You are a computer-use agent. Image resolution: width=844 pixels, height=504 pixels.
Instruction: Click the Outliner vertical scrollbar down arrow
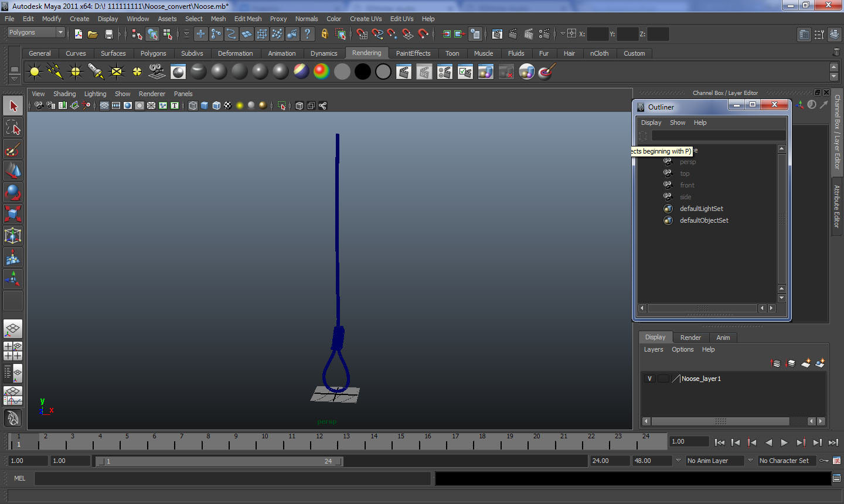781,298
